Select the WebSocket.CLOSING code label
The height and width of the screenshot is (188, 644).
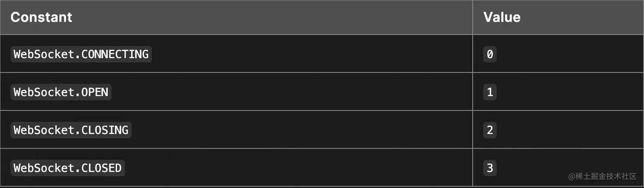71,130
